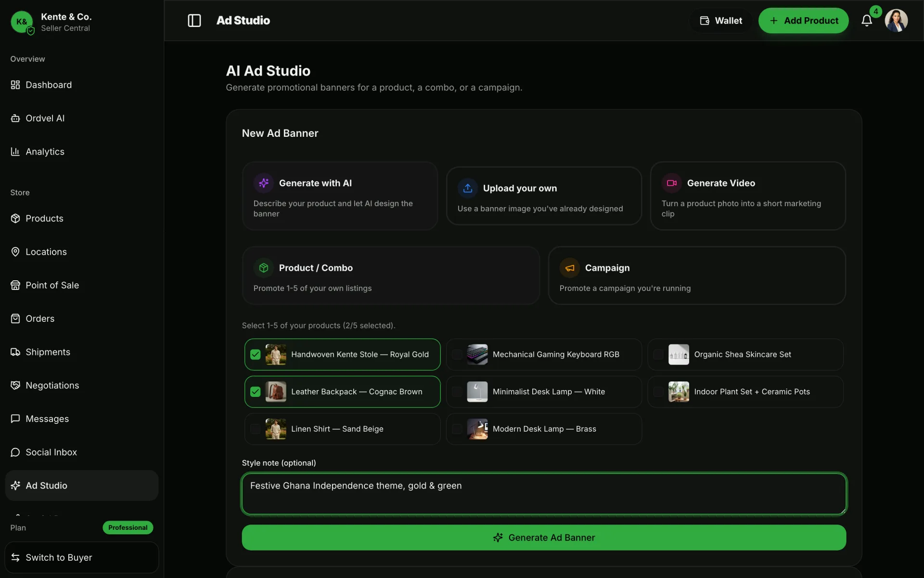Click the Kente & Co. store logo
Viewport: 924px width, 578px height.
22,22
